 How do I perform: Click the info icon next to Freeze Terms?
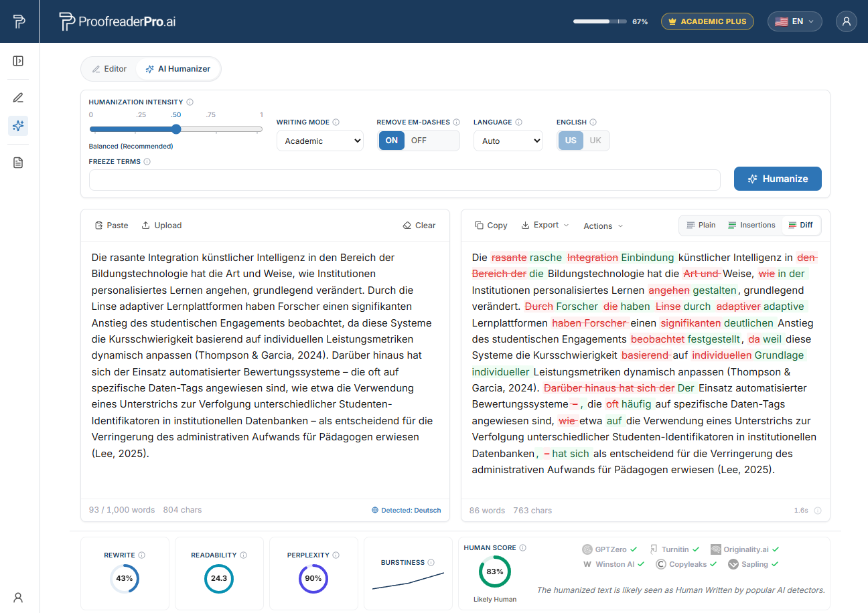147,162
